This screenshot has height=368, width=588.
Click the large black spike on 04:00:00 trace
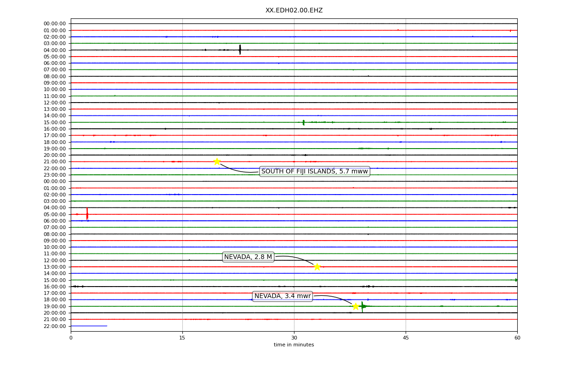click(x=240, y=49)
